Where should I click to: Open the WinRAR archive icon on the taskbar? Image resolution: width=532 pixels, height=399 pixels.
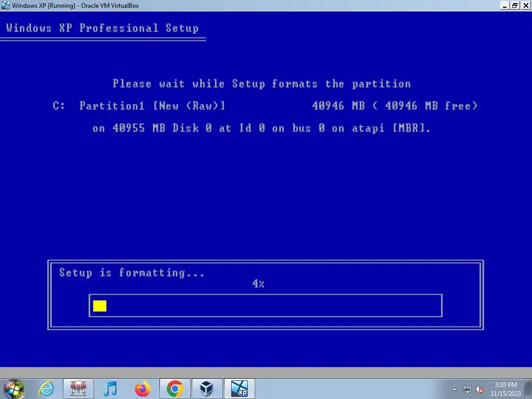(78, 389)
